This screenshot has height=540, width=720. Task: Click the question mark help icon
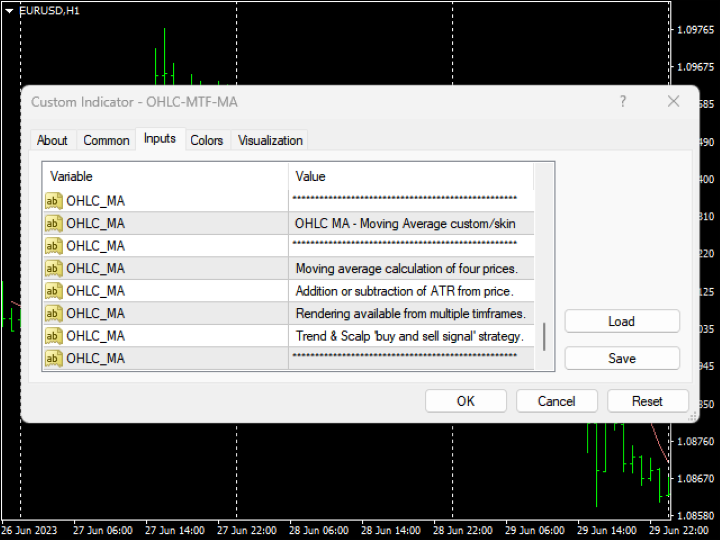tap(623, 101)
